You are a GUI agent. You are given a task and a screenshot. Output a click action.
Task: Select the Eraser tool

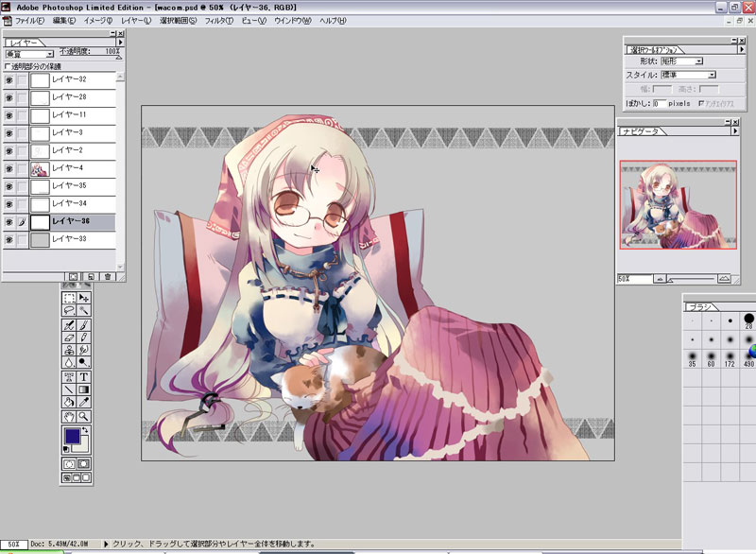[x=69, y=338]
